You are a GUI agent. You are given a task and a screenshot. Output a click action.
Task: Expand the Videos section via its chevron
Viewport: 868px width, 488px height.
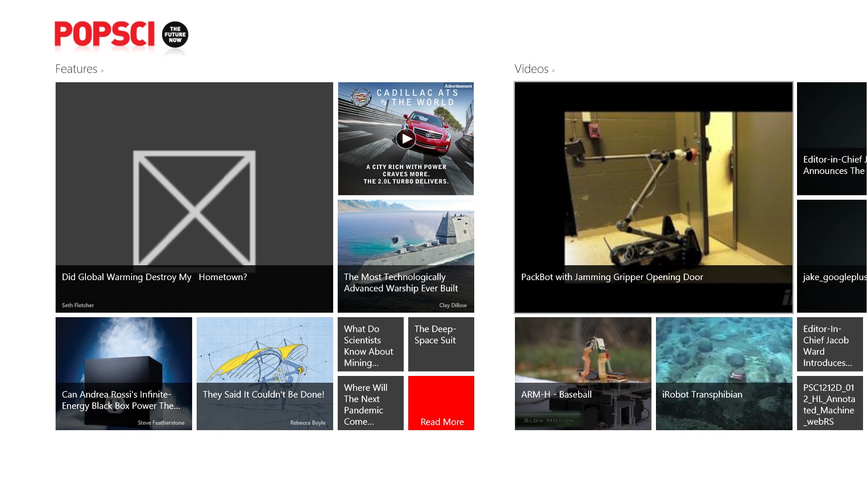click(553, 70)
